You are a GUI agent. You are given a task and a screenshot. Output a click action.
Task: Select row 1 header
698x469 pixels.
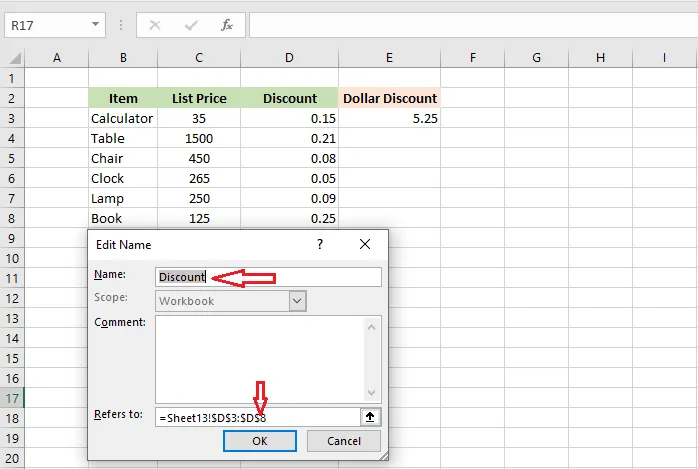tap(12, 78)
